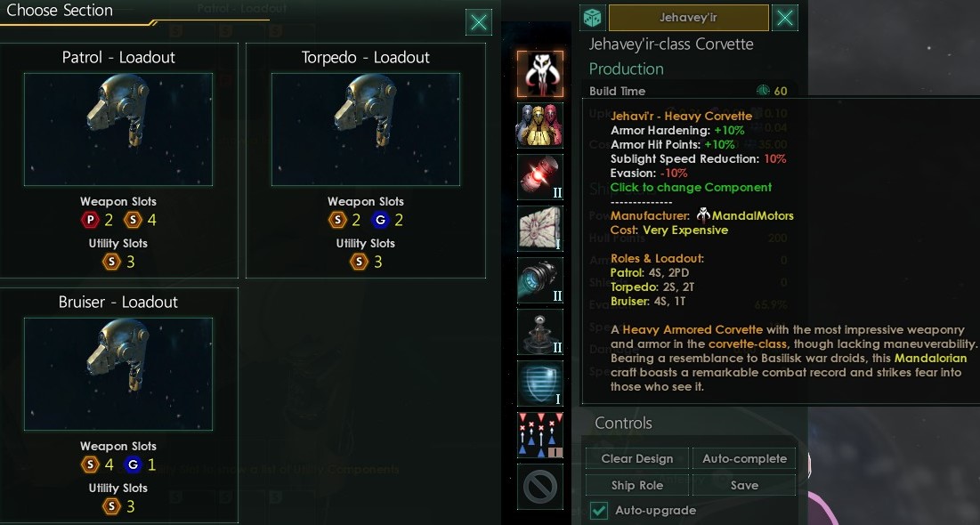The width and height of the screenshot is (980, 525).
Task: Click the empty prohibited component slot
Action: coord(540,486)
